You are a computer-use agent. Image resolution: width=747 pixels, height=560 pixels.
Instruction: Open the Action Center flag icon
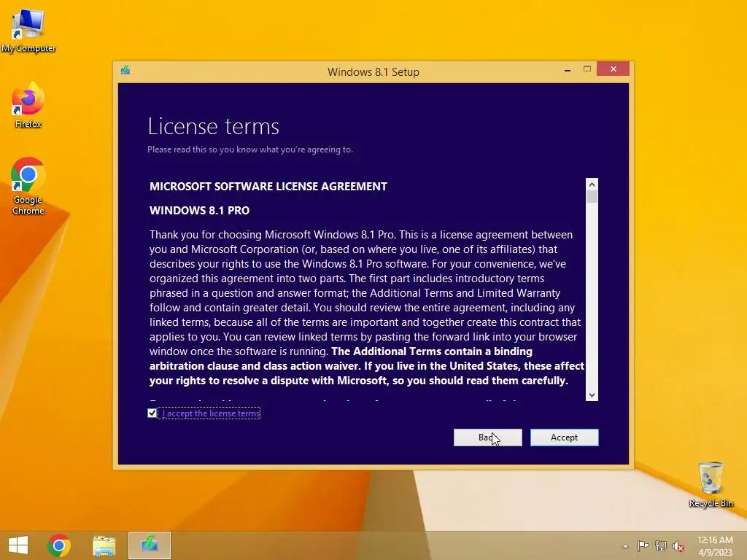(x=643, y=546)
